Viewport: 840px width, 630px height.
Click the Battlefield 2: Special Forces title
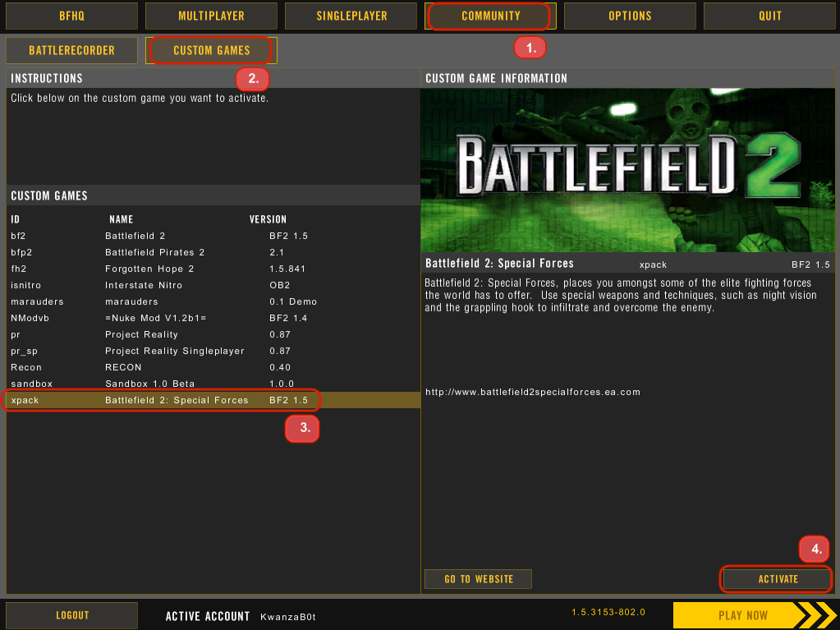click(499, 263)
